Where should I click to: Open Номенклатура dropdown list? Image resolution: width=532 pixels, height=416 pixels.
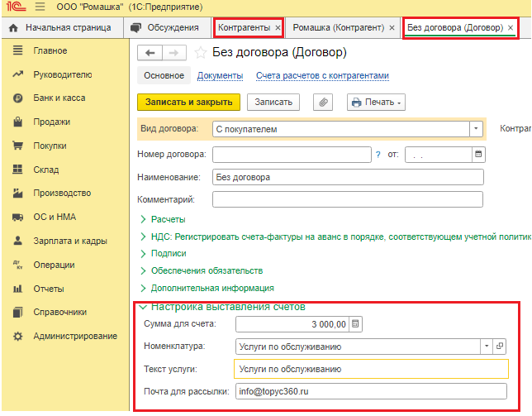[x=487, y=347]
